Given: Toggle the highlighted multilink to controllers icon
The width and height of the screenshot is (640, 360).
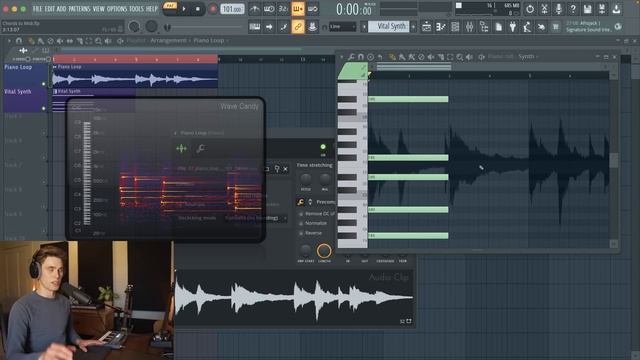Looking at the screenshot, I should click(x=298, y=27).
